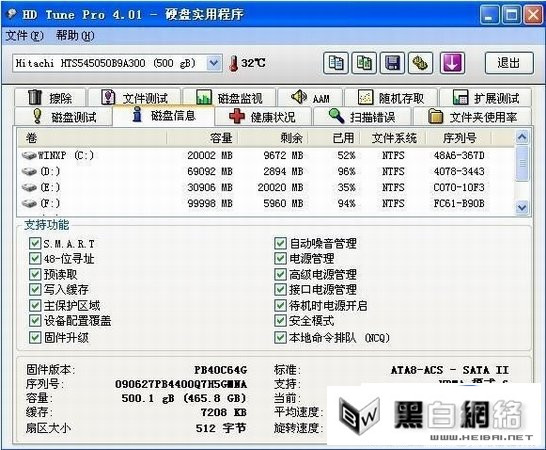The width and height of the screenshot is (546, 450).
Task: Switch to the 健康状况 health tab
Action: tap(263, 116)
